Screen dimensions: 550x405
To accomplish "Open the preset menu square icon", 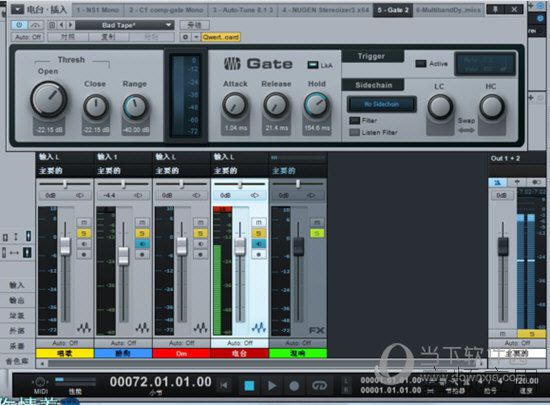I will coord(52,25).
